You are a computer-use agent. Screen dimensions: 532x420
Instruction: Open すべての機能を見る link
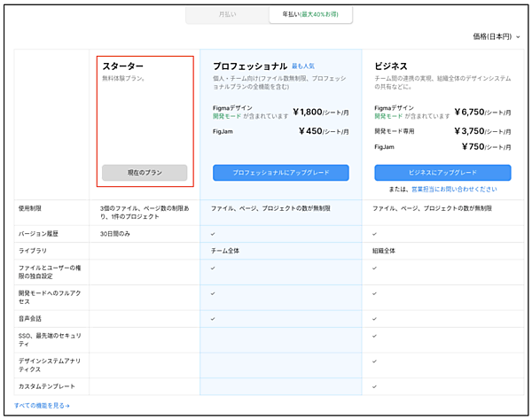43,406
